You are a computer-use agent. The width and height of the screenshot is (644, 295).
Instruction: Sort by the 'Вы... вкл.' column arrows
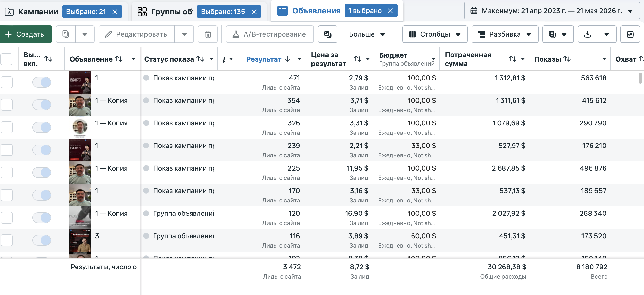pos(48,59)
